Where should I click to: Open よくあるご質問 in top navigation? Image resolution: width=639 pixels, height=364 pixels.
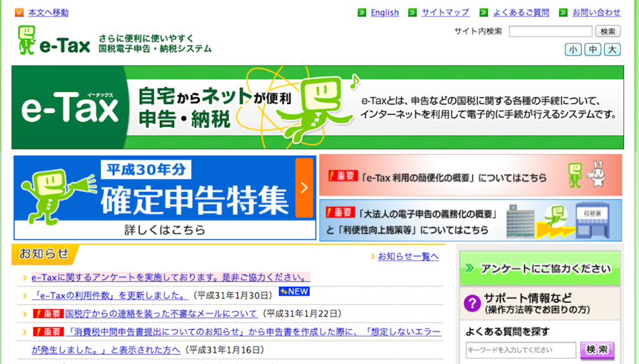click(520, 12)
